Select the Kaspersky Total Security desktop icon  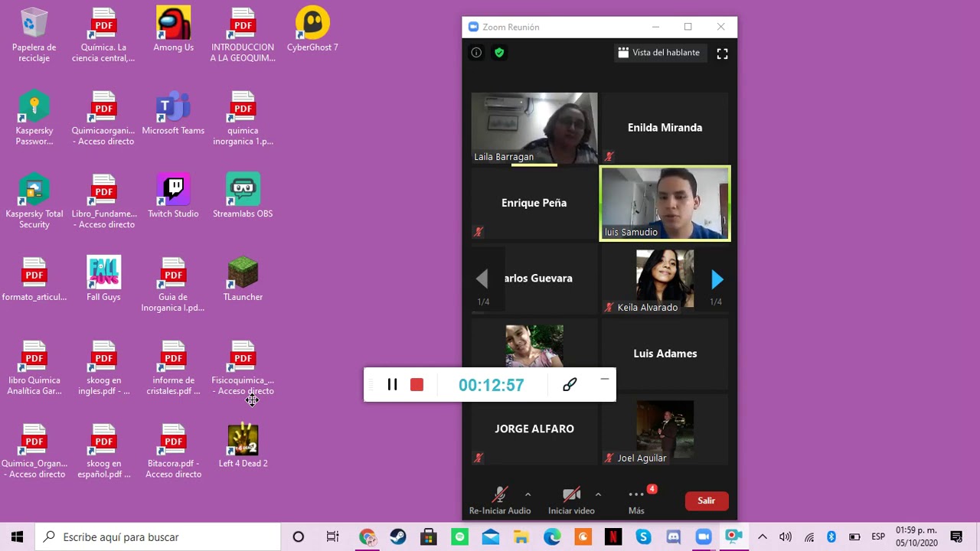point(34,202)
